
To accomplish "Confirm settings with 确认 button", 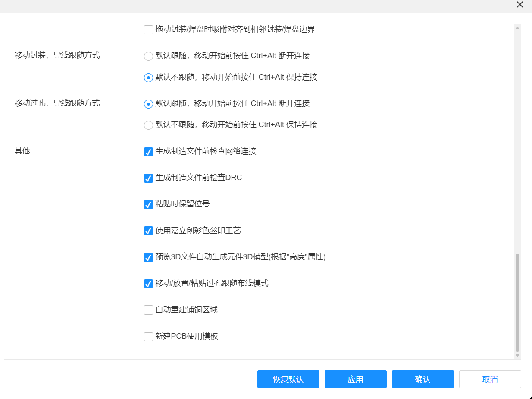I will click(422, 379).
